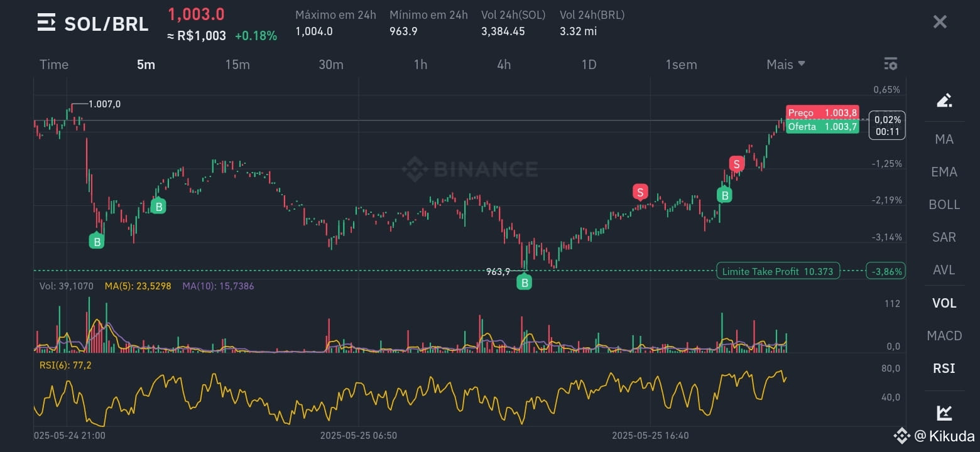
Task: Click the 2025-05-25 16:40 time axis label
Action: pos(651,435)
